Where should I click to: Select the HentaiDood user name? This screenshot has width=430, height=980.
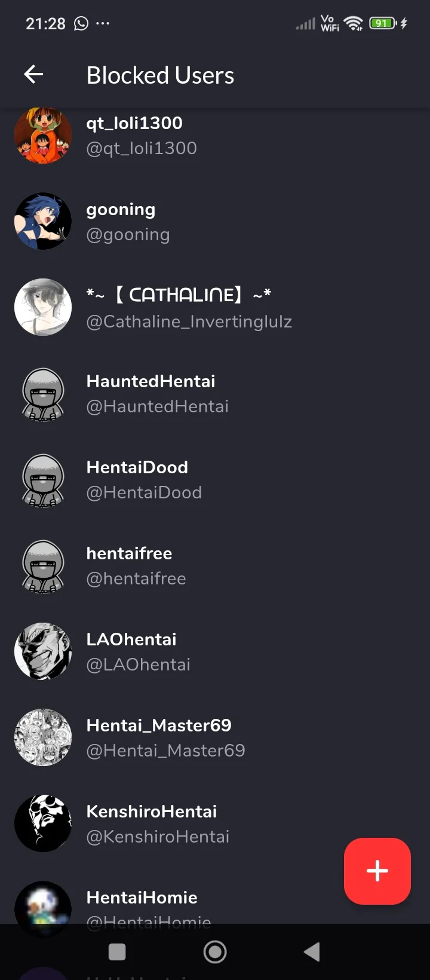click(137, 467)
